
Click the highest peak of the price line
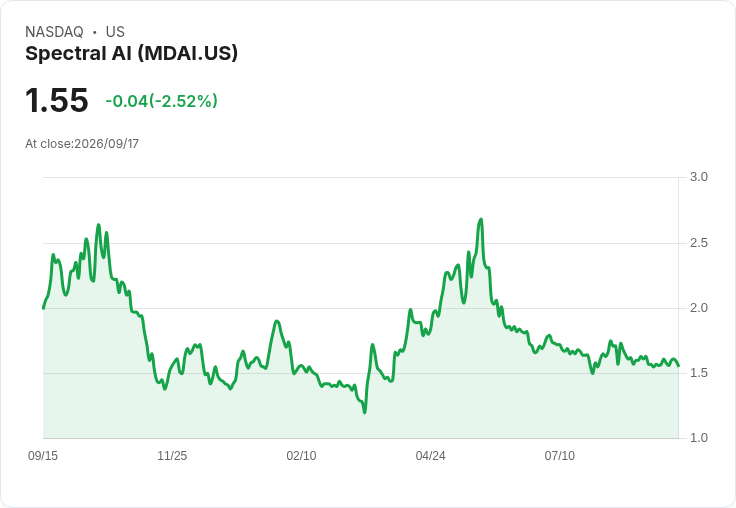click(x=481, y=219)
